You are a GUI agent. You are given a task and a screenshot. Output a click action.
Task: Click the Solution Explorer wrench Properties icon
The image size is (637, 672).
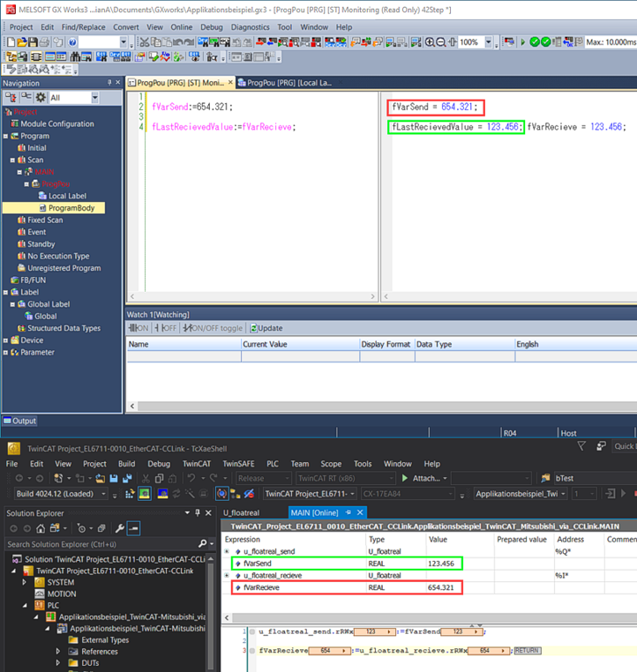click(x=120, y=528)
